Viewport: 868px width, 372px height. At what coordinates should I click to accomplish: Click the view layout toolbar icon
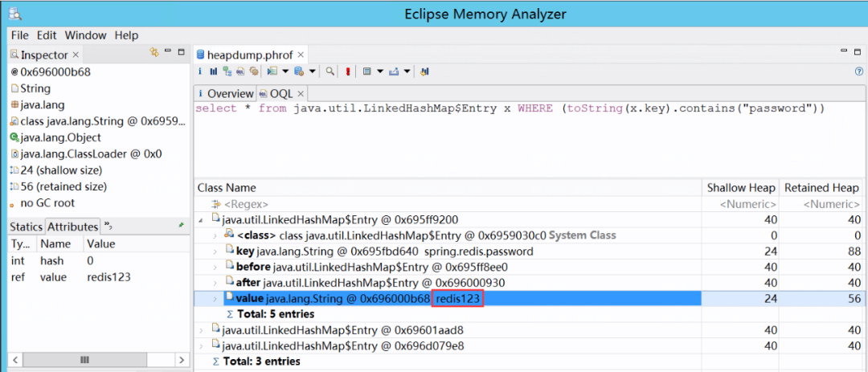[x=366, y=72]
